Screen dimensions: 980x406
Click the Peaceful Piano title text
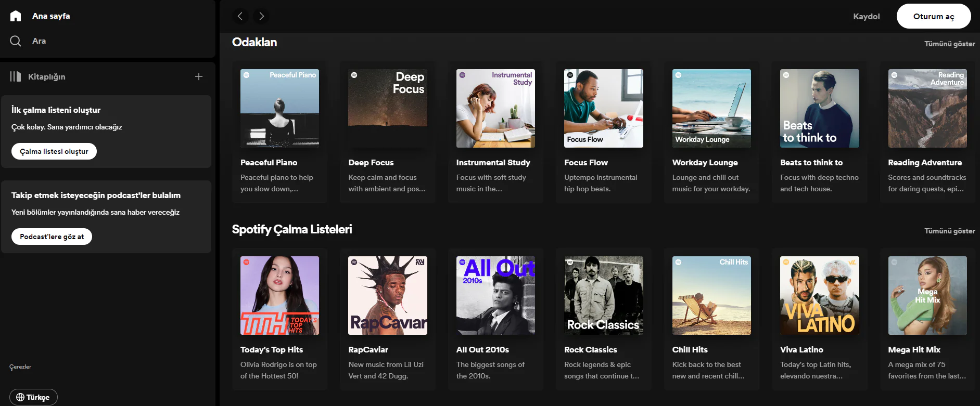(x=269, y=163)
